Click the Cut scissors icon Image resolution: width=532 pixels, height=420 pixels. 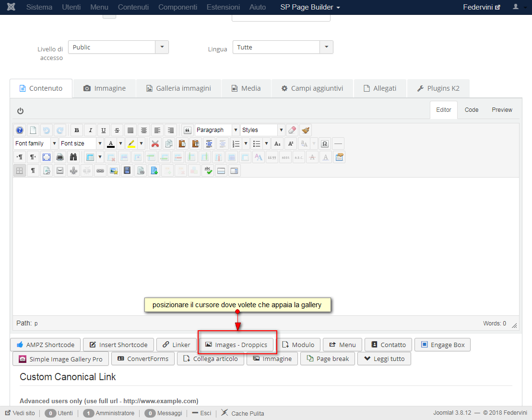click(x=155, y=144)
